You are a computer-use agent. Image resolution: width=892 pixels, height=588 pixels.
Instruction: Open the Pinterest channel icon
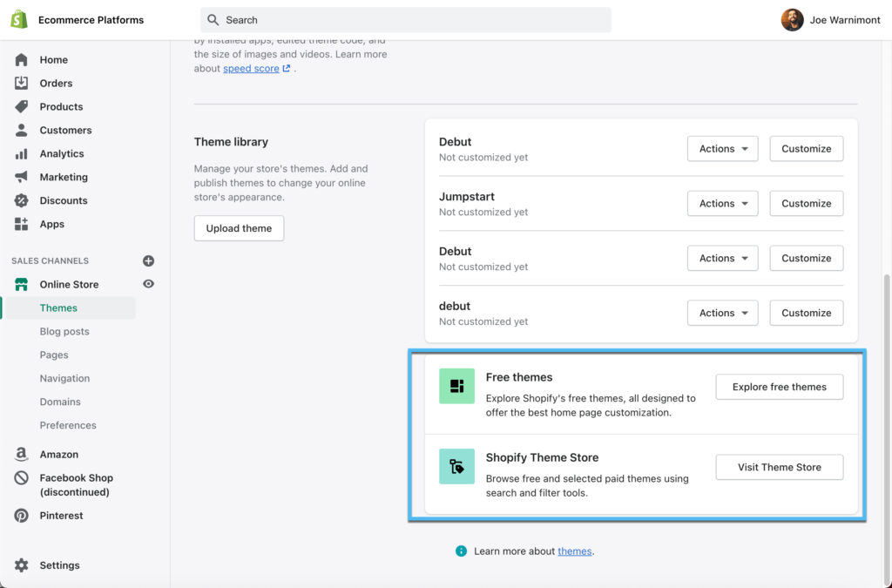pos(21,515)
